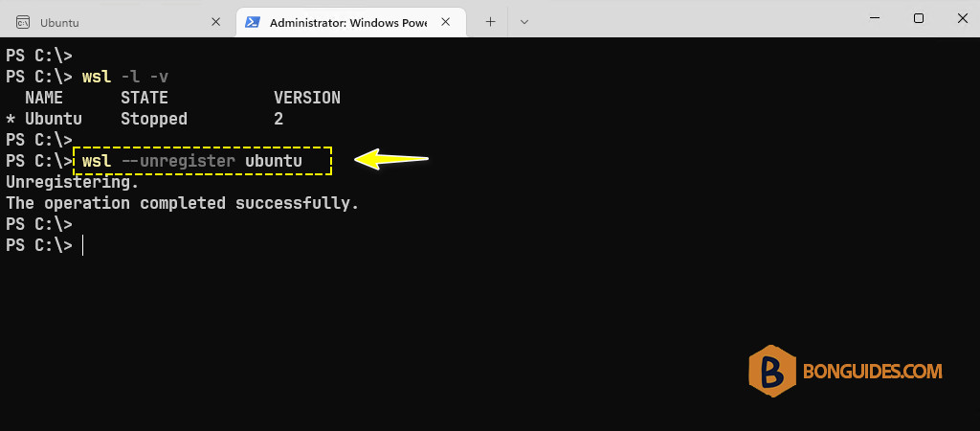This screenshot has width=980, height=431.
Task: Maximize the Terminal window
Action: tap(919, 18)
